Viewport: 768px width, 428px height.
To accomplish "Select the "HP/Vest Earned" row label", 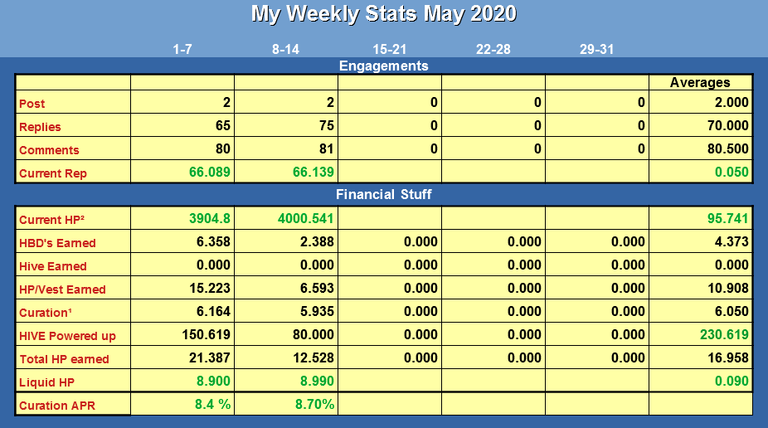I will 62,289.
